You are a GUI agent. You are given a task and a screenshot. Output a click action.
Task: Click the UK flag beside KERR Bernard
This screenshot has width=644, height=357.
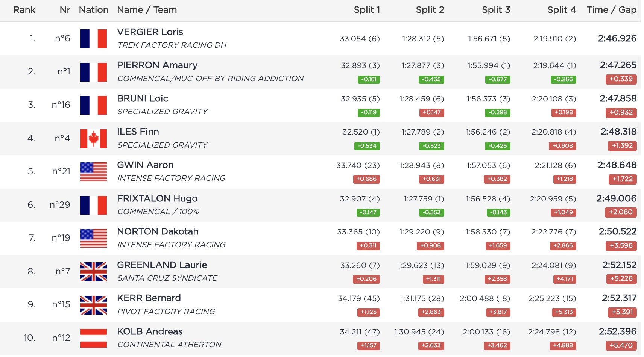pyautogui.click(x=93, y=305)
